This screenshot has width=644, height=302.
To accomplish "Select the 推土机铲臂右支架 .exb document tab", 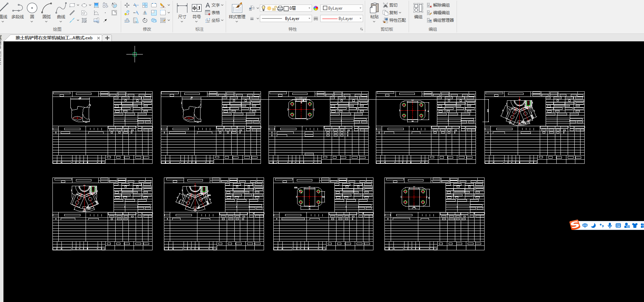I will (x=54, y=38).
